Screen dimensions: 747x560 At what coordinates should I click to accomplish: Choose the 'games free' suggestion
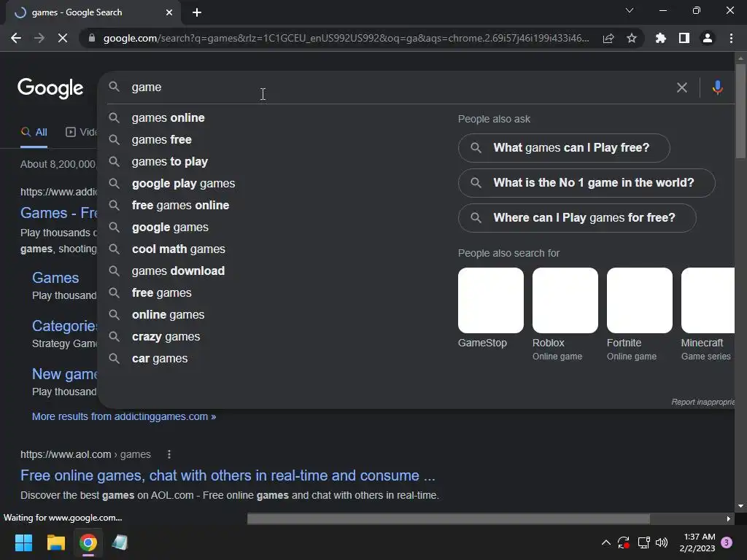161,139
